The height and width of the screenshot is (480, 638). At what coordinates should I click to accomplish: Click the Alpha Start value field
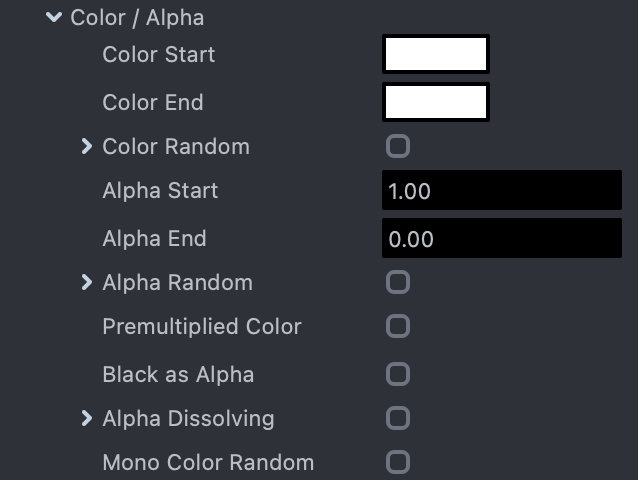pyautogui.click(x=501, y=191)
